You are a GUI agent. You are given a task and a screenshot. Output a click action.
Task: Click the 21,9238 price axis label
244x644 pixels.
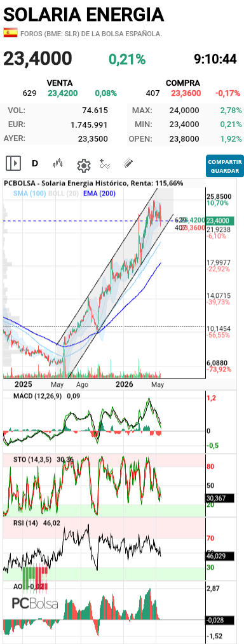[x=219, y=229]
